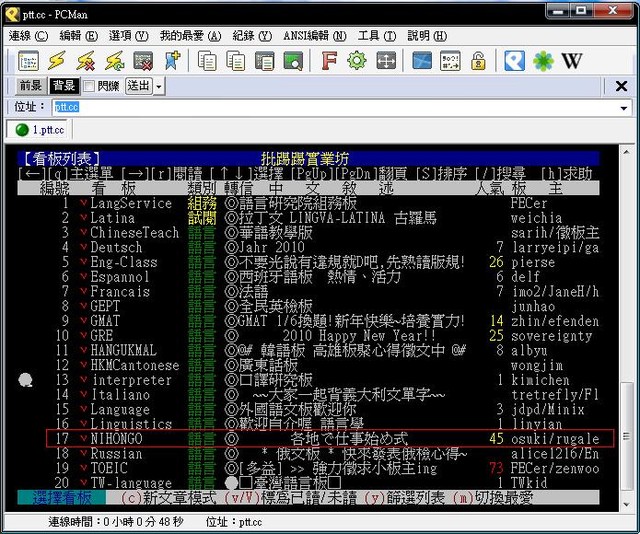The width and height of the screenshot is (640, 534).
Task: Click the blue picture toolbar icon
Action: click(x=422, y=61)
